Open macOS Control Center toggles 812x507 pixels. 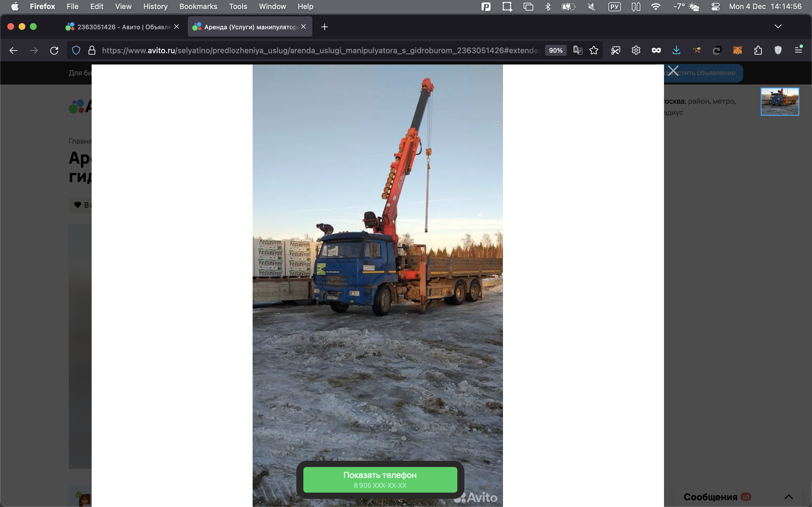715,7
